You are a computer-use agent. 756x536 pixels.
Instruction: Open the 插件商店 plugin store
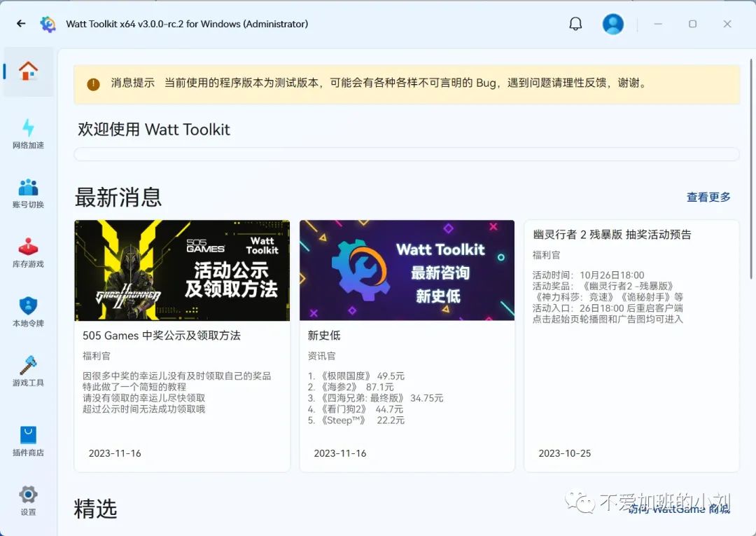pyautogui.click(x=28, y=438)
